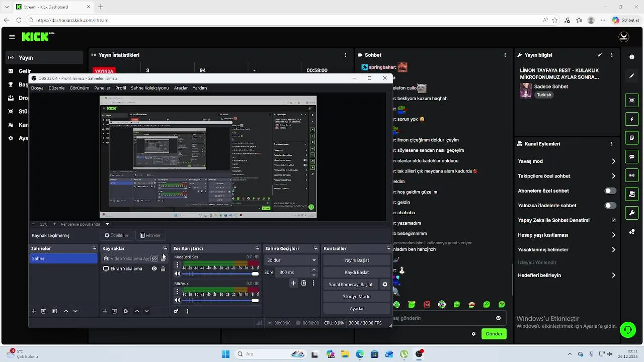Click the Windows Start button

click(x=225, y=354)
